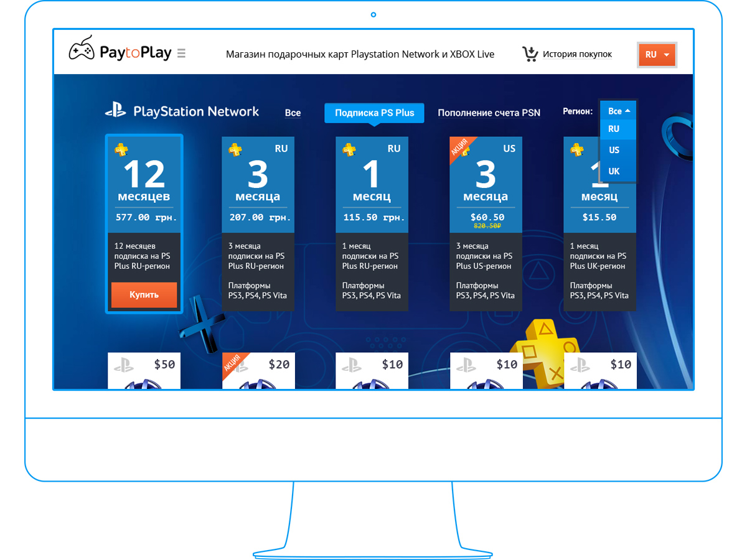Click 12 месяцев подписка на PS Plus RU-регион text

pos(143,256)
